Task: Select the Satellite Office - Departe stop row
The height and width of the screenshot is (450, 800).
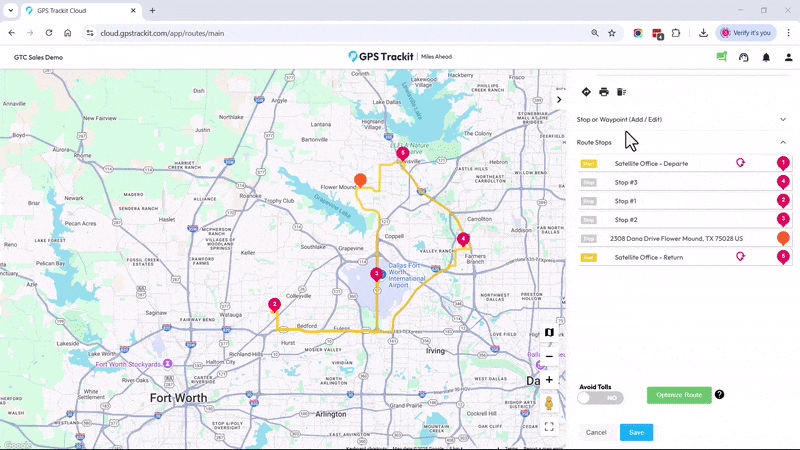Action: coord(685,163)
